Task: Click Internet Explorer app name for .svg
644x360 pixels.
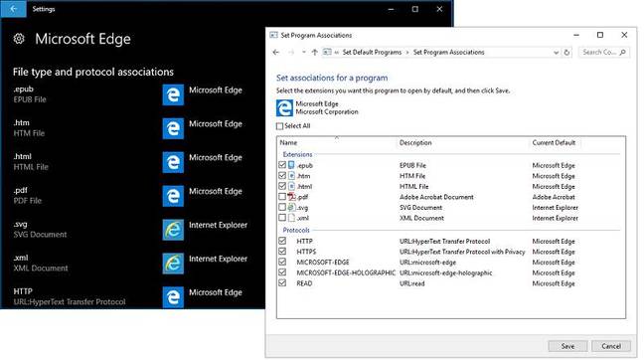Action: 218,225
